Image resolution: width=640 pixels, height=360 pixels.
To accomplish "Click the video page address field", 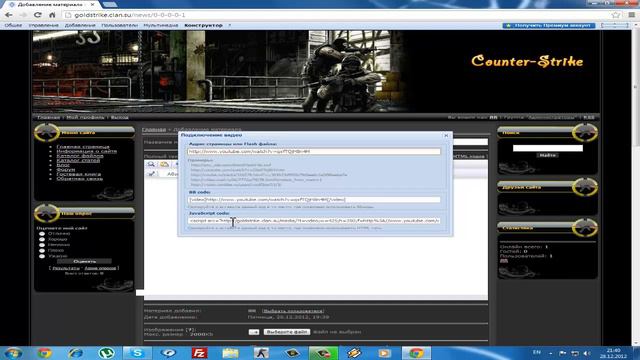I will (x=314, y=151).
